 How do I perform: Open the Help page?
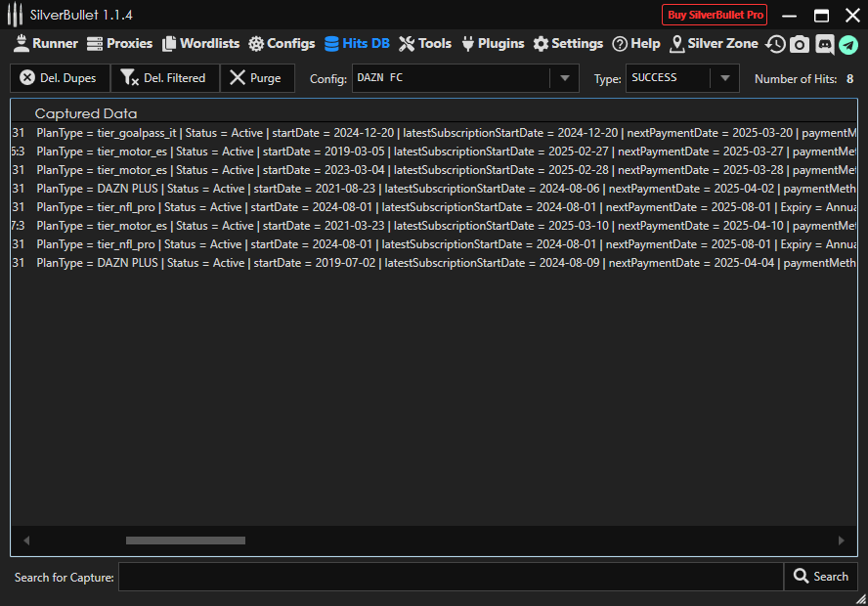coord(636,44)
